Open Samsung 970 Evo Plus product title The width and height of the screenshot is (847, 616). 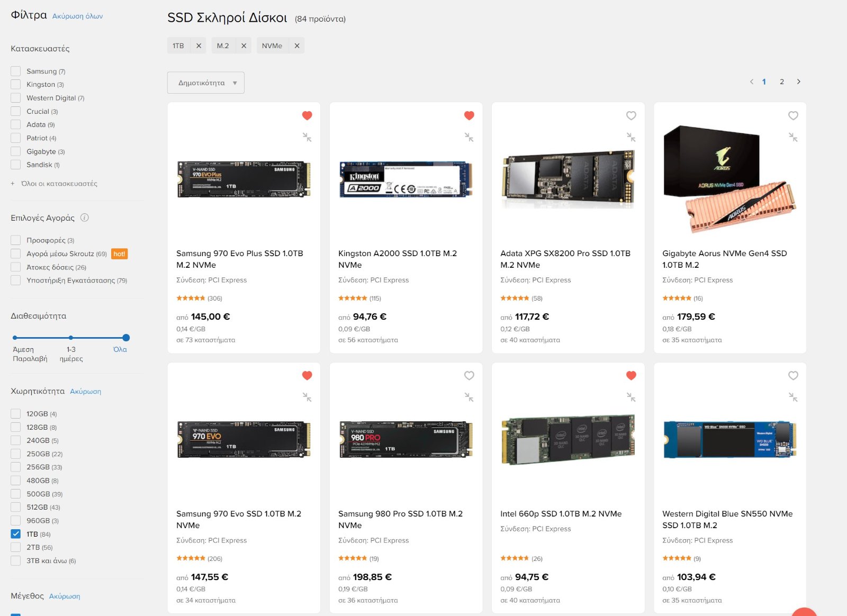click(x=240, y=259)
